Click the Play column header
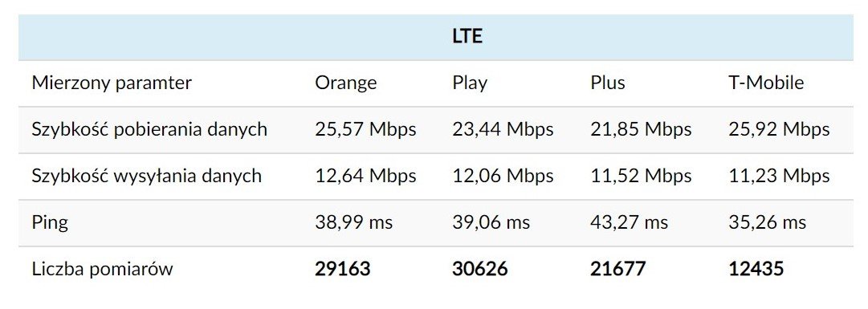This screenshot has width=868, height=309. click(x=470, y=83)
